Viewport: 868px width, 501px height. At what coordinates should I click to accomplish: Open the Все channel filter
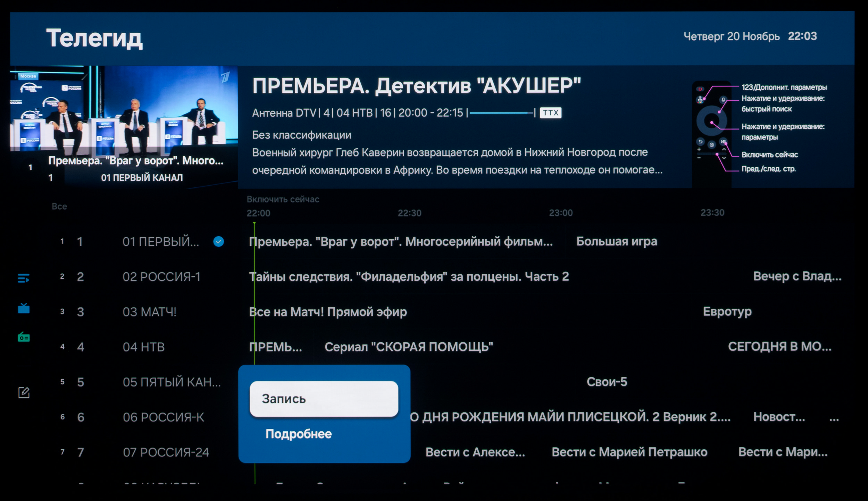pyautogui.click(x=59, y=206)
